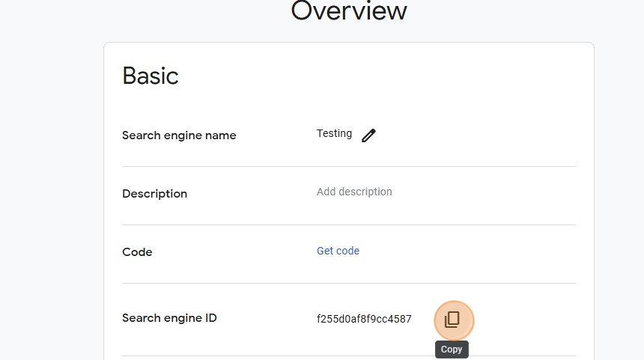The height and width of the screenshot is (360, 644).
Task: Click the Search engine ID label
Action: 169,318
